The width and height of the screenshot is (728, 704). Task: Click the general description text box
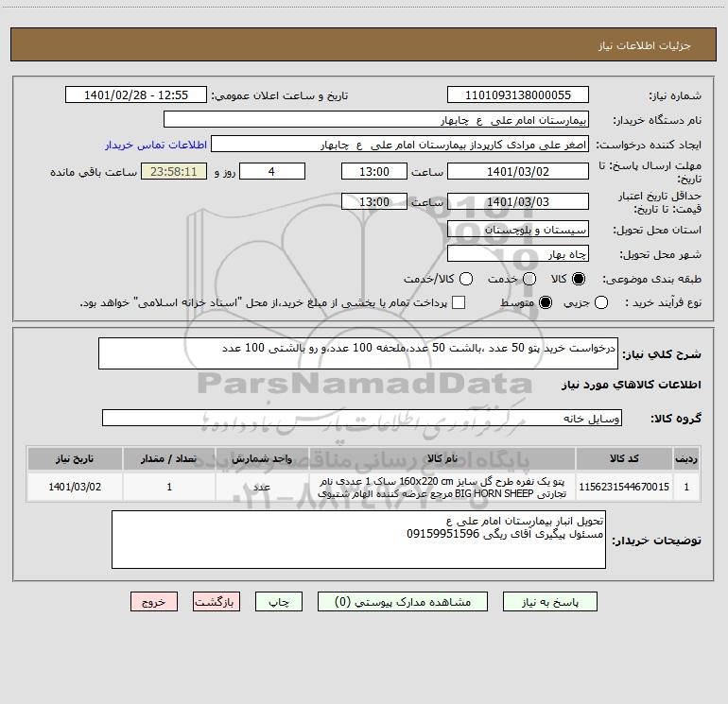point(358,353)
